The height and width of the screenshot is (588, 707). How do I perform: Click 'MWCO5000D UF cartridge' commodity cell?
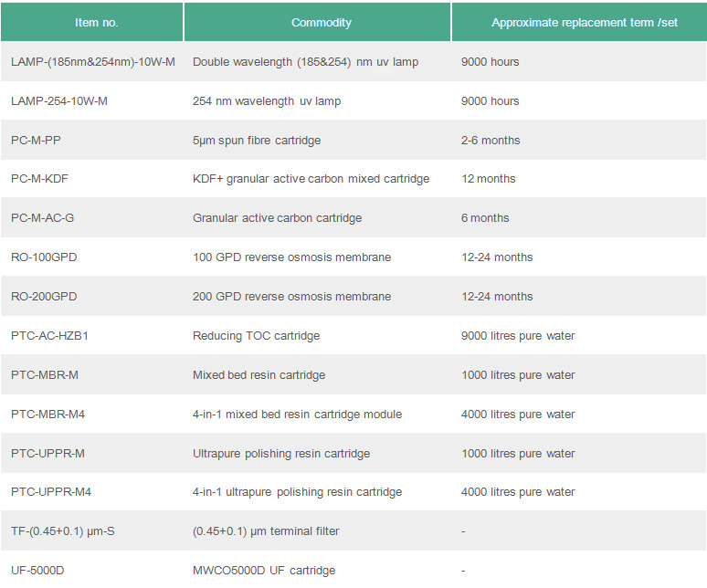point(263,571)
